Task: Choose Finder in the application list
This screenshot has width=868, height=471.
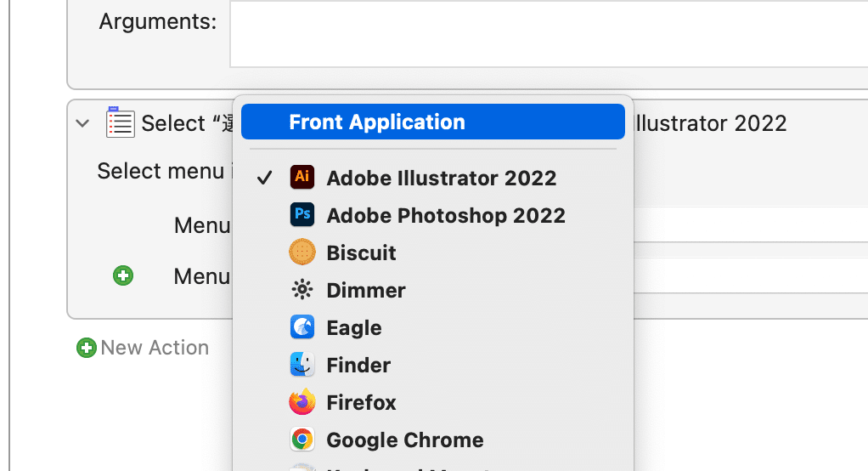Action: tap(433, 366)
